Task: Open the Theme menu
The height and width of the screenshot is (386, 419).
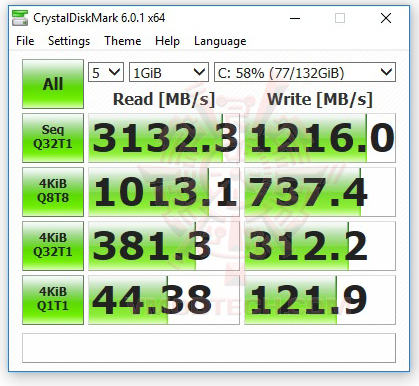Action: (123, 41)
